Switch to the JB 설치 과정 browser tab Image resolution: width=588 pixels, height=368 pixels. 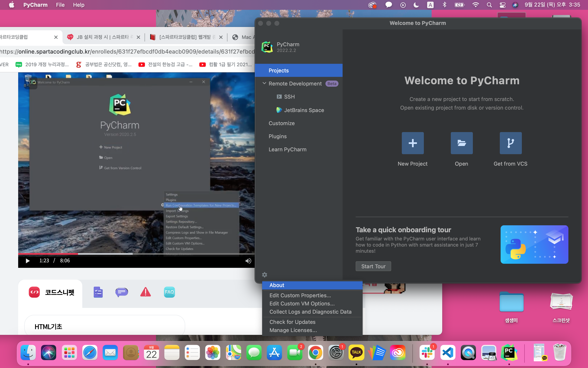103,37
